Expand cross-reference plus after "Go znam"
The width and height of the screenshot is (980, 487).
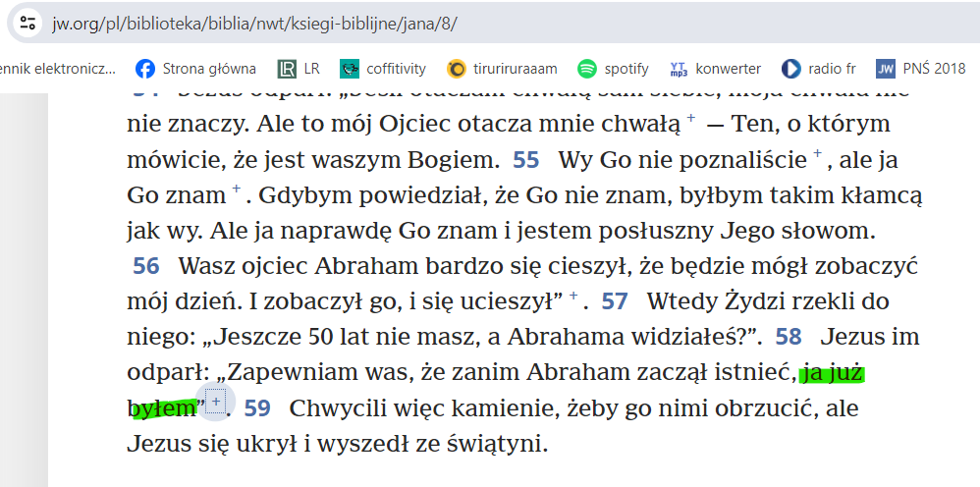click(x=237, y=190)
